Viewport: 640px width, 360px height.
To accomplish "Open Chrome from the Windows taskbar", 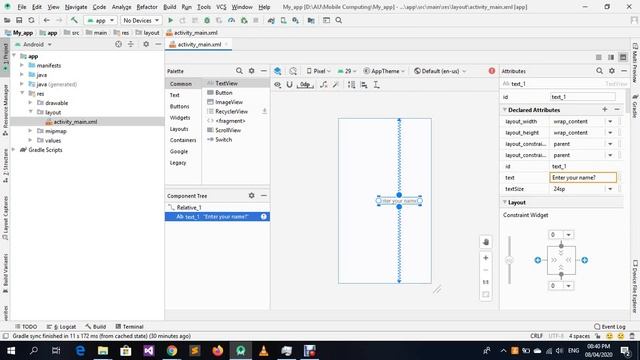I will pos(172,351).
